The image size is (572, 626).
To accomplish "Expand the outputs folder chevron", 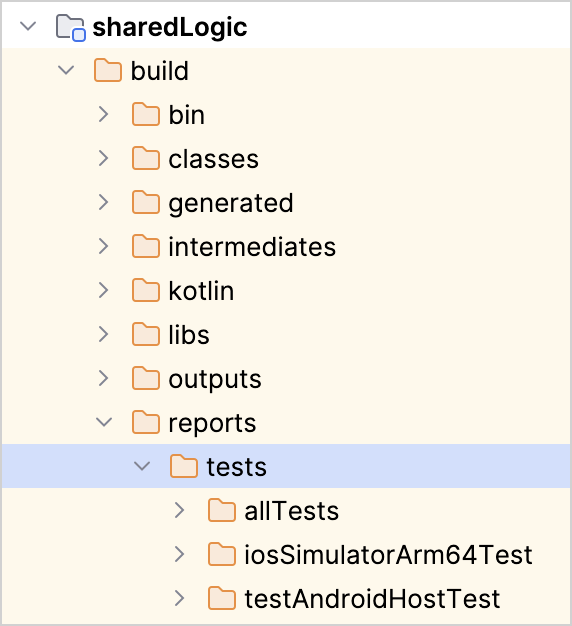I will (103, 378).
